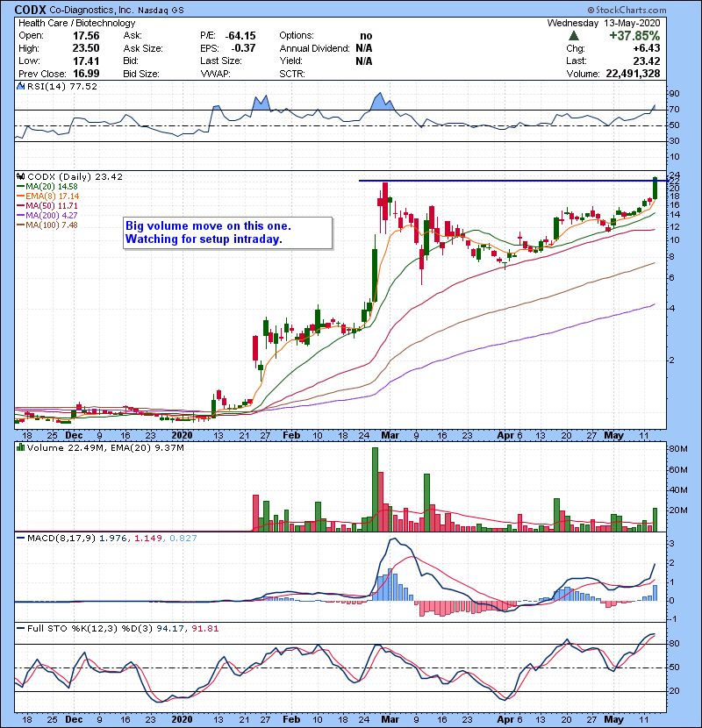Viewport: 702px width, 728px height.
Task: Click the P/E value -64.15
Action: point(240,36)
